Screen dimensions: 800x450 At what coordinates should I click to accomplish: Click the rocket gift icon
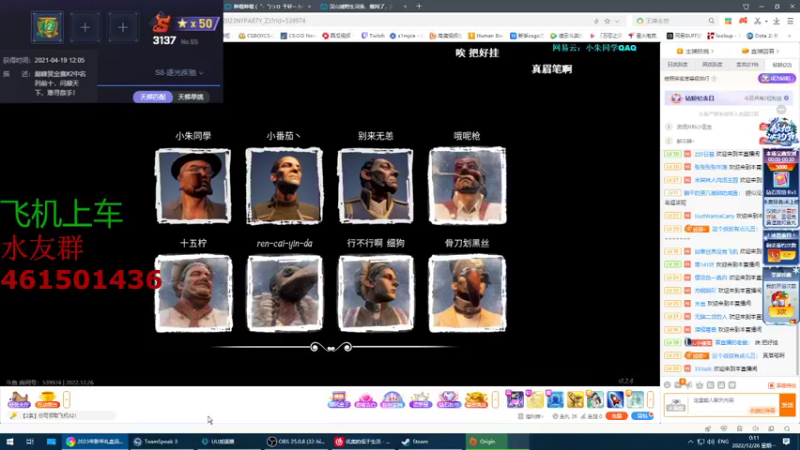(615, 399)
